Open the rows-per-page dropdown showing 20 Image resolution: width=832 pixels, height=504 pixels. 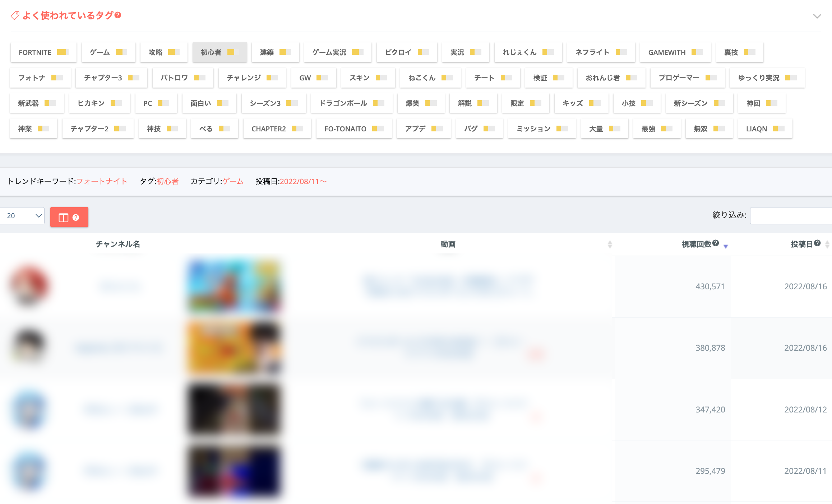pos(22,216)
